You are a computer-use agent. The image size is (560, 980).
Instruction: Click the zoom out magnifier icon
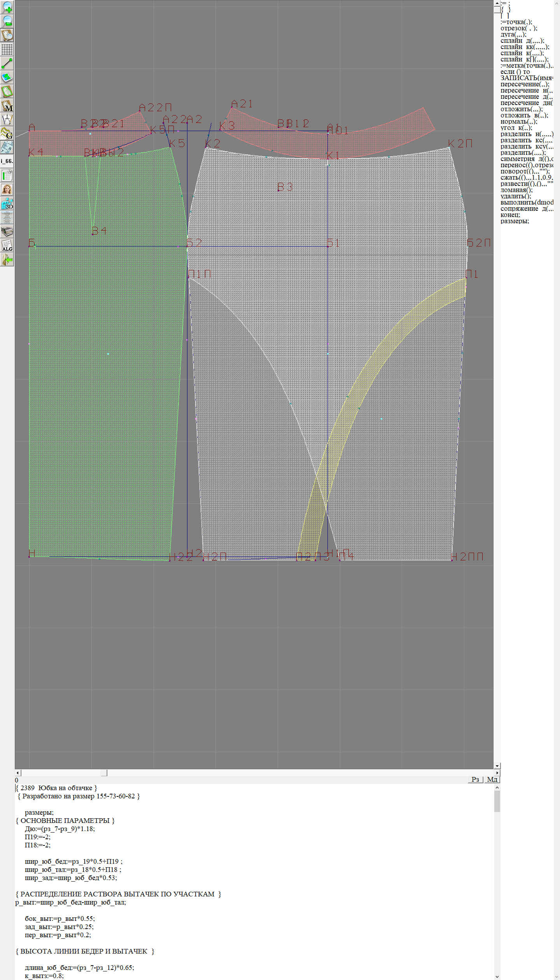pos(7,21)
